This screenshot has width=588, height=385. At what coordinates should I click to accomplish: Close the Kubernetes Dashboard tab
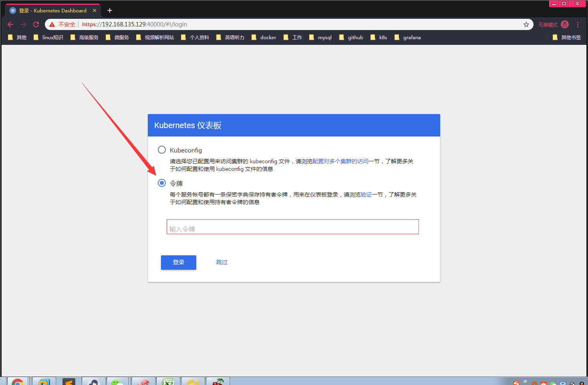point(95,10)
